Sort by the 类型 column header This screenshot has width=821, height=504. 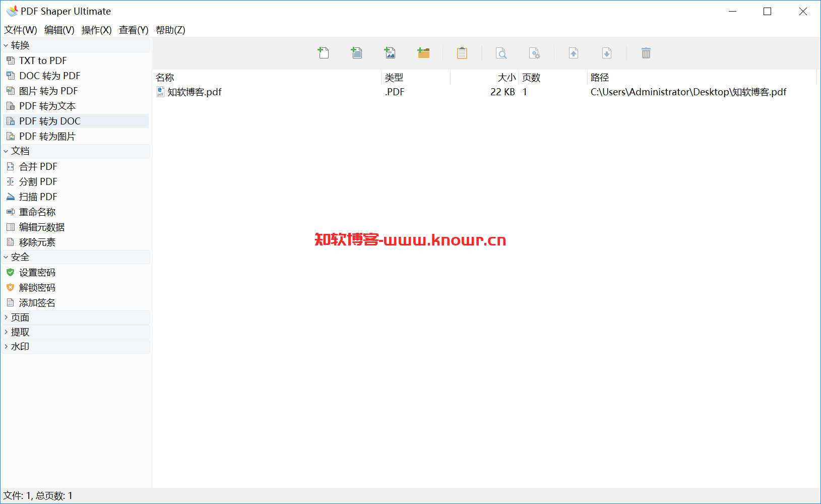click(x=416, y=77)
